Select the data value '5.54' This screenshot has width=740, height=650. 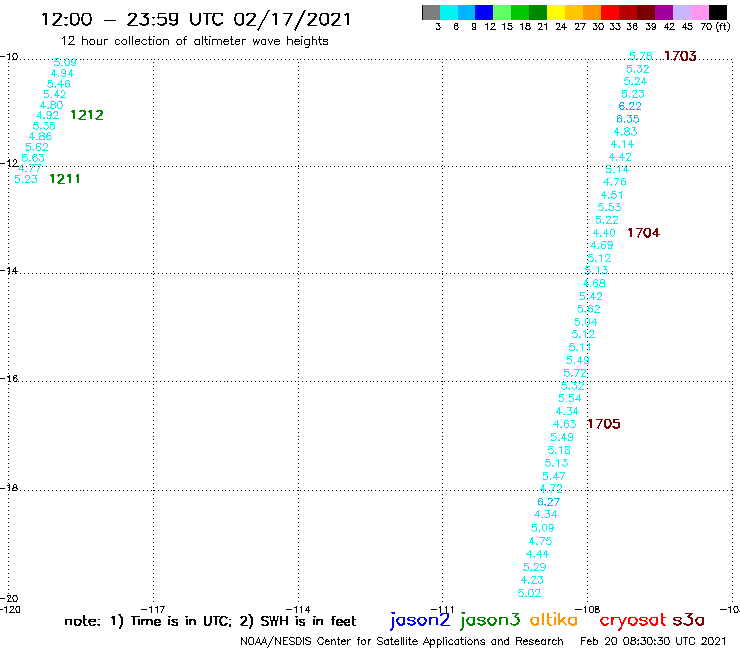570,398
